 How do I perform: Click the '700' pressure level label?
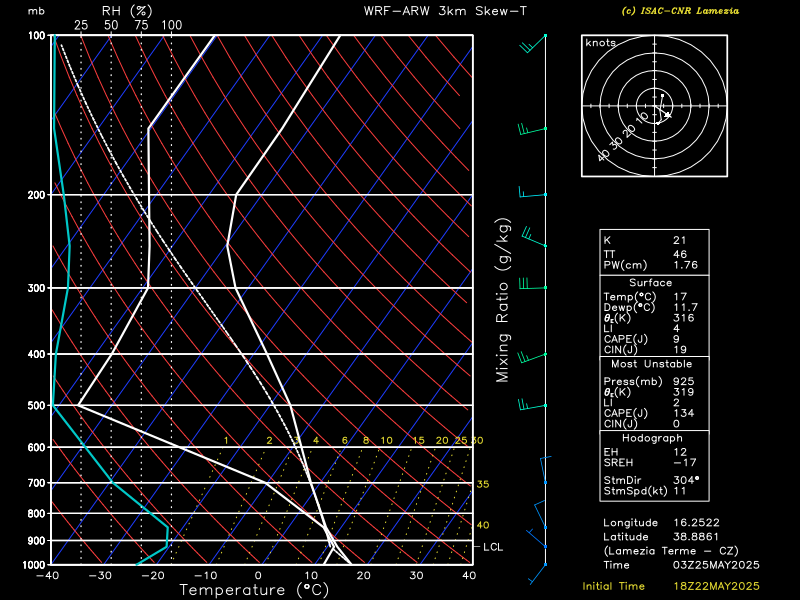tap(37, 483)
